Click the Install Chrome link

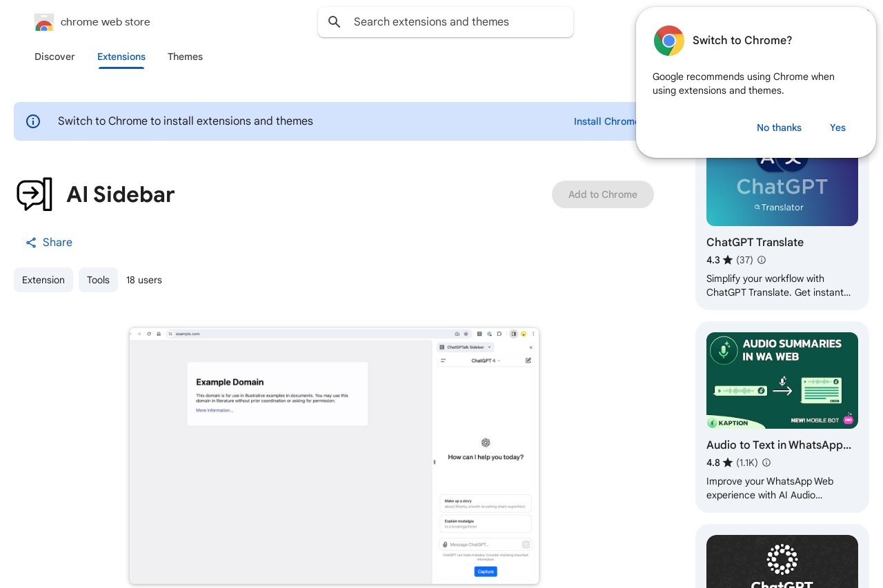[x=605, y=121]
